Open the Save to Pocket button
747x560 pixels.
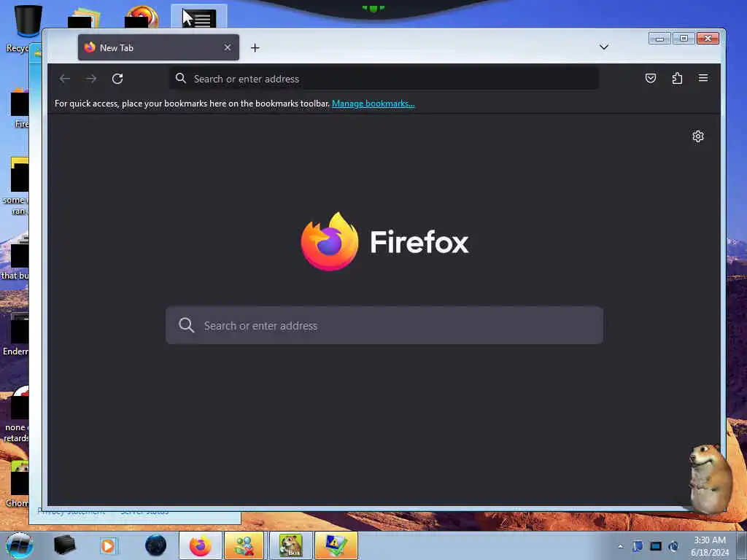650,78
